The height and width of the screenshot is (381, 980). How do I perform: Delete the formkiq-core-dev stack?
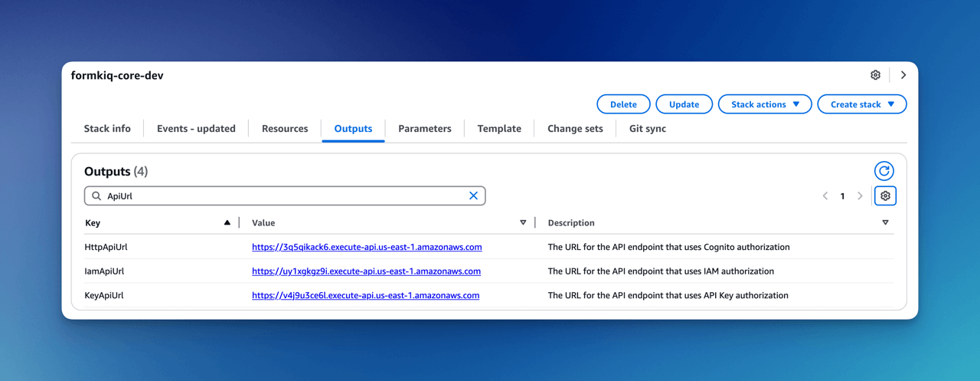623,104
